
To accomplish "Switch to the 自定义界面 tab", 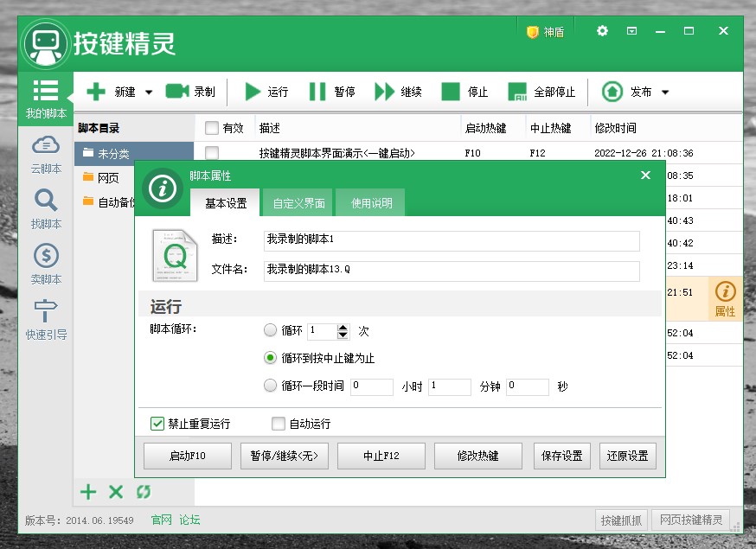I will click(x=298, y=203).
